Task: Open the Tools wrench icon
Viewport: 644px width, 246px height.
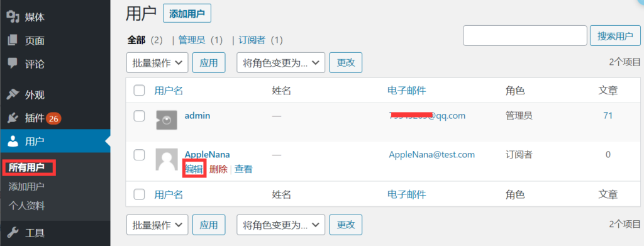Action: (x=13, y=233)
